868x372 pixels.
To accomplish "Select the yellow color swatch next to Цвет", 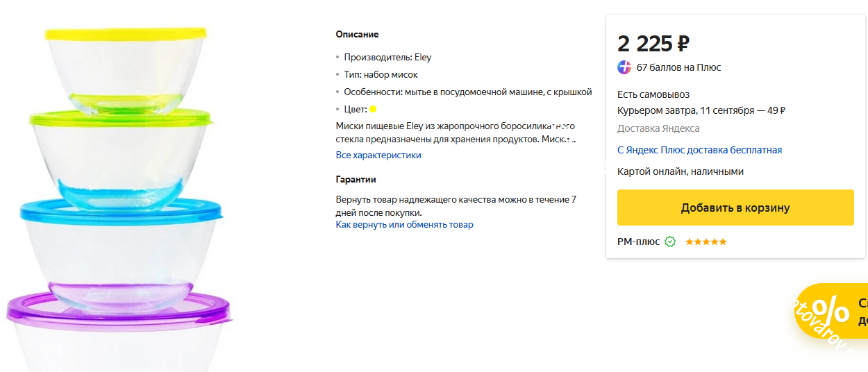I will (373, 109).
